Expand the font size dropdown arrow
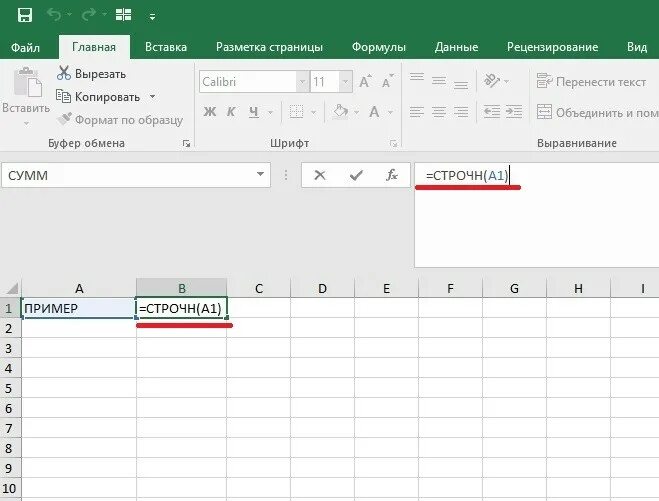659x501 pixels. click(x=345, y=82)
